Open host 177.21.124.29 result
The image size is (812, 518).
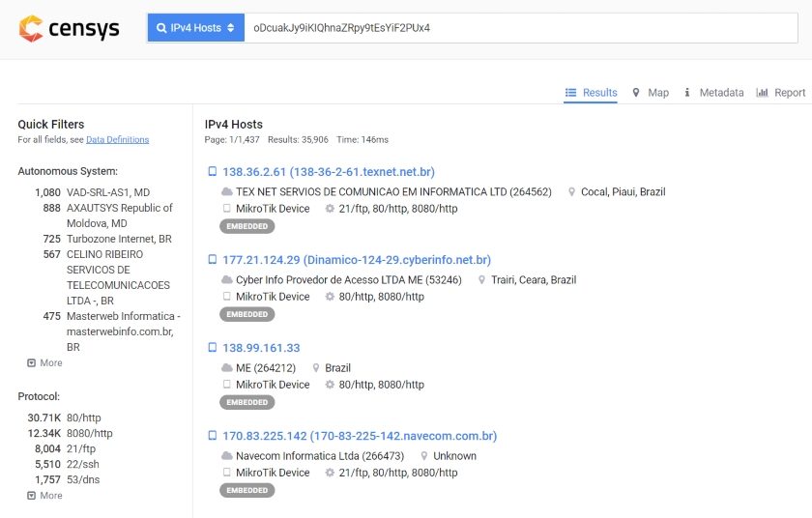tap(357, 260)
